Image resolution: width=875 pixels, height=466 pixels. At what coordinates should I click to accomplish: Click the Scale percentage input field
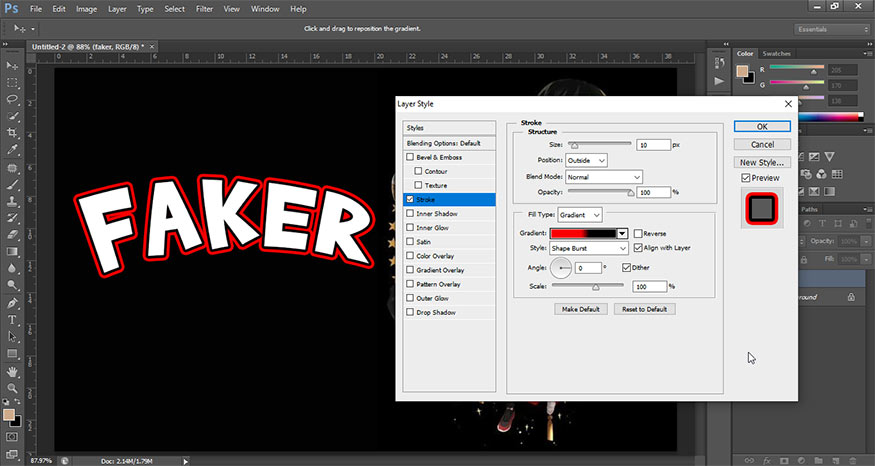click(650, 286)
